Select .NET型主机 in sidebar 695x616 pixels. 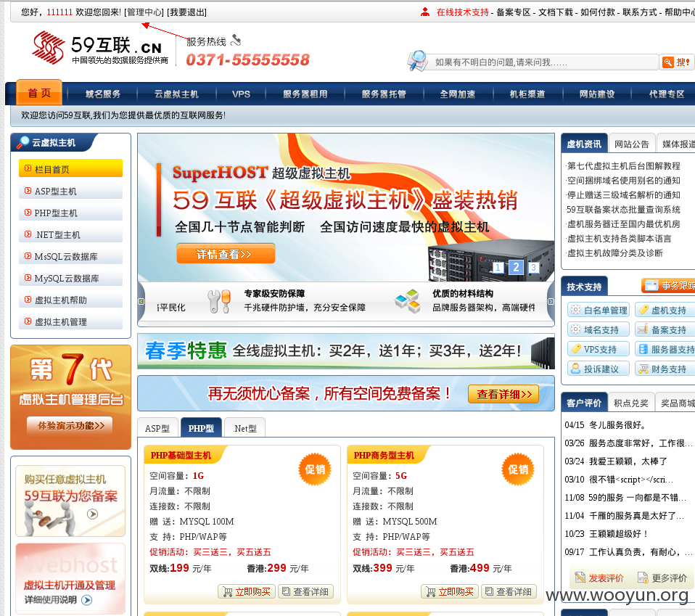pyautogui.click(x=70, y=234)
